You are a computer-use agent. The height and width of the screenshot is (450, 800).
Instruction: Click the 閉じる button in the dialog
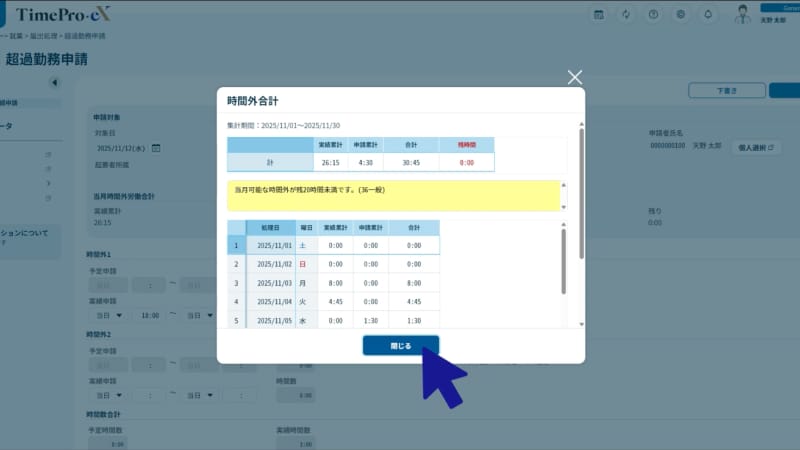[400, 345]
